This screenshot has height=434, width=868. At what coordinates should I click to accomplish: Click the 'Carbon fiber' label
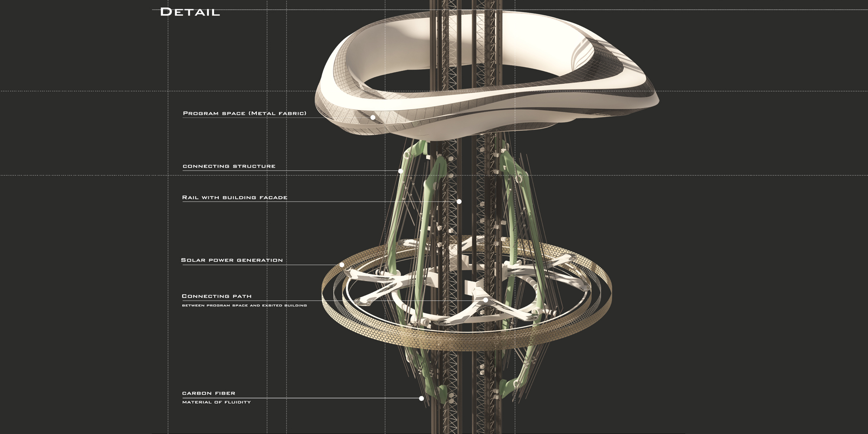(x=209, y=393)
